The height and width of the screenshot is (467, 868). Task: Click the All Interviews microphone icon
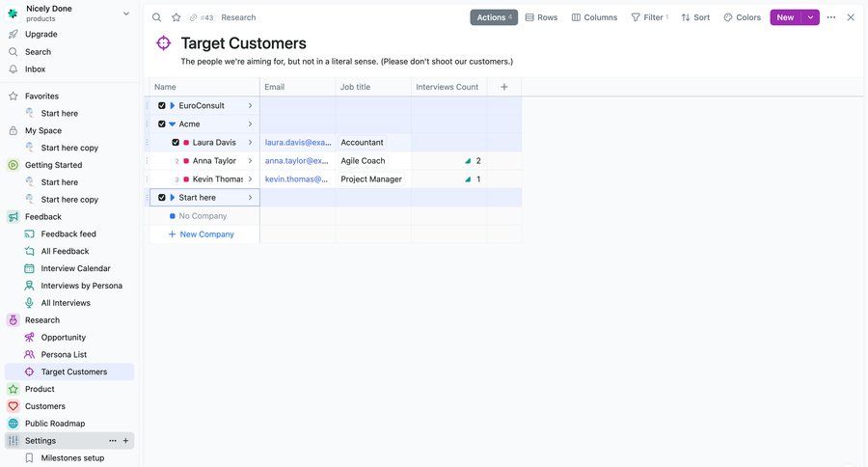point(29,303)
